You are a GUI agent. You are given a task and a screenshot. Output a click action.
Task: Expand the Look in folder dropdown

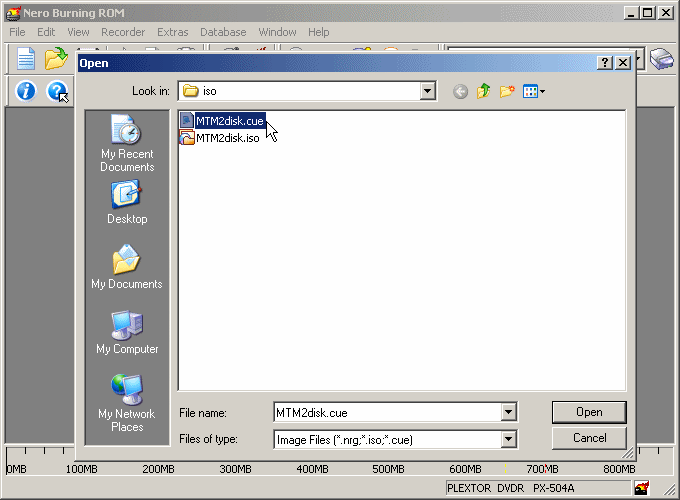[428, 91]
